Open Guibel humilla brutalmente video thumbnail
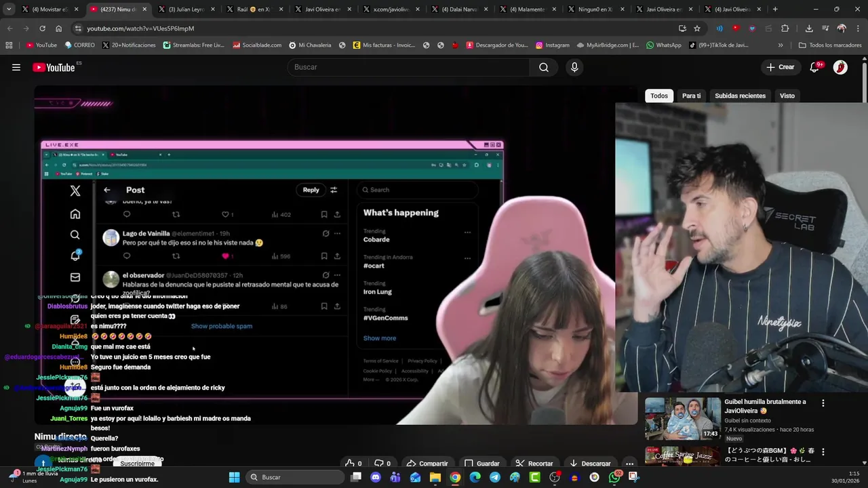 click(682, 418)
